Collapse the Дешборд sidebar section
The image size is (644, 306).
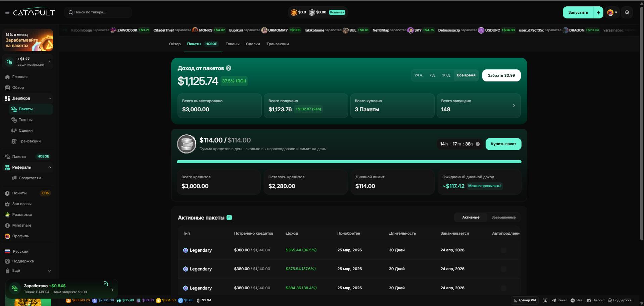tap(49, 99)
